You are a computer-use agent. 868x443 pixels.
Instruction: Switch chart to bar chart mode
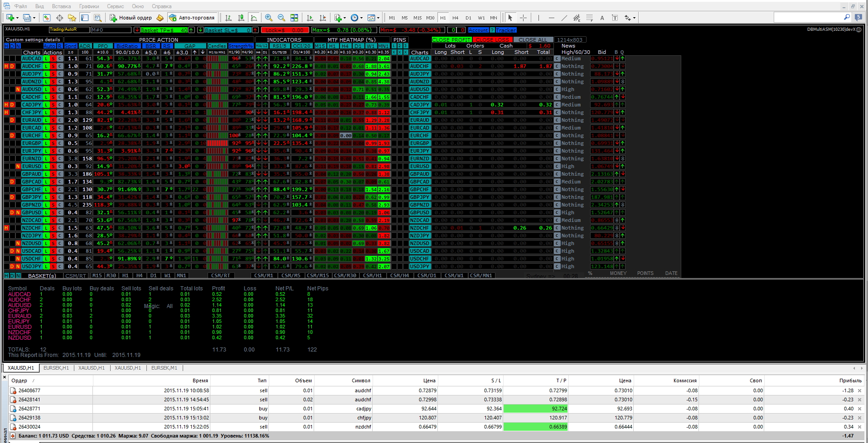click(228, 18)
